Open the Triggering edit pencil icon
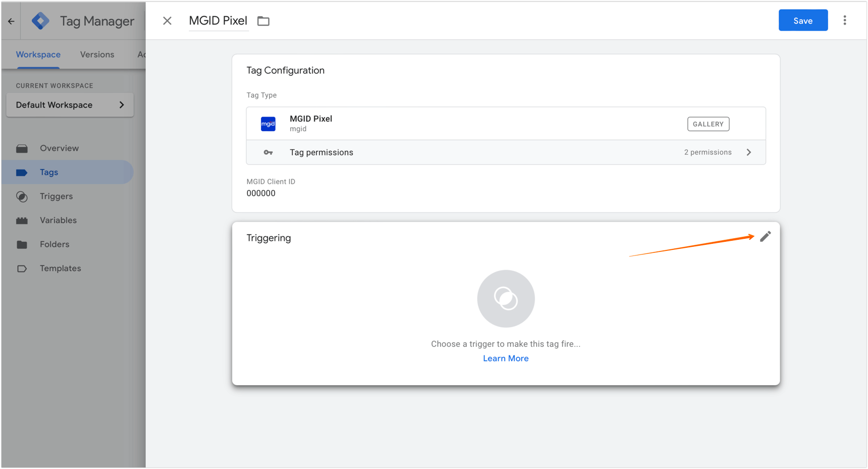The image size is (868, 469). click(x=766, y=236)
